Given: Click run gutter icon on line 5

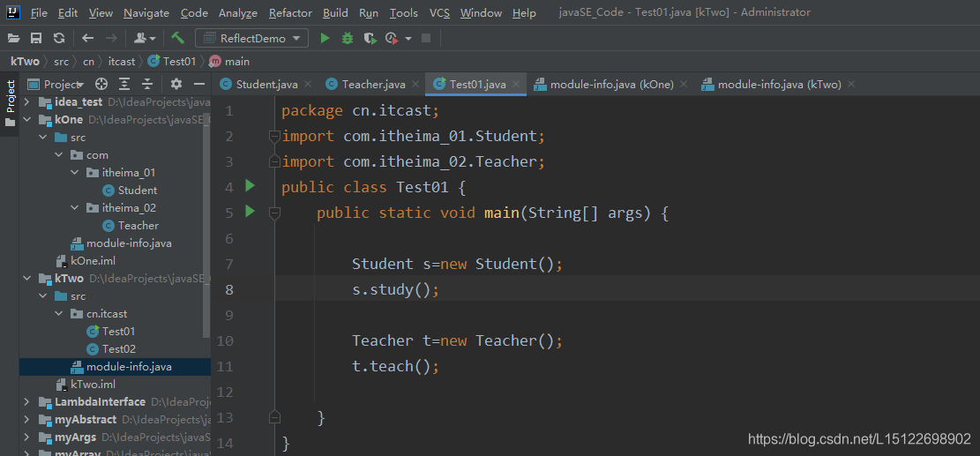Looking at the screenshot, I should point(250,211).
